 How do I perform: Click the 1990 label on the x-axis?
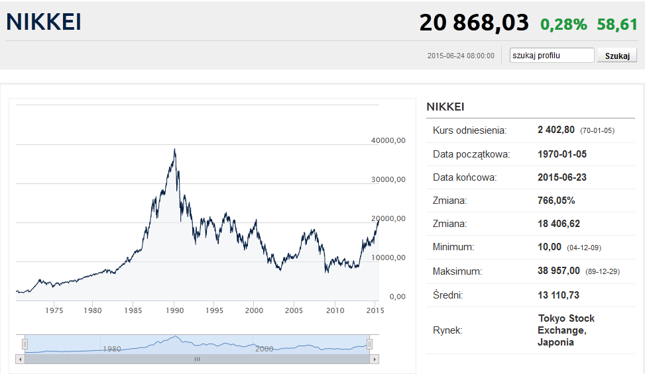174,311
